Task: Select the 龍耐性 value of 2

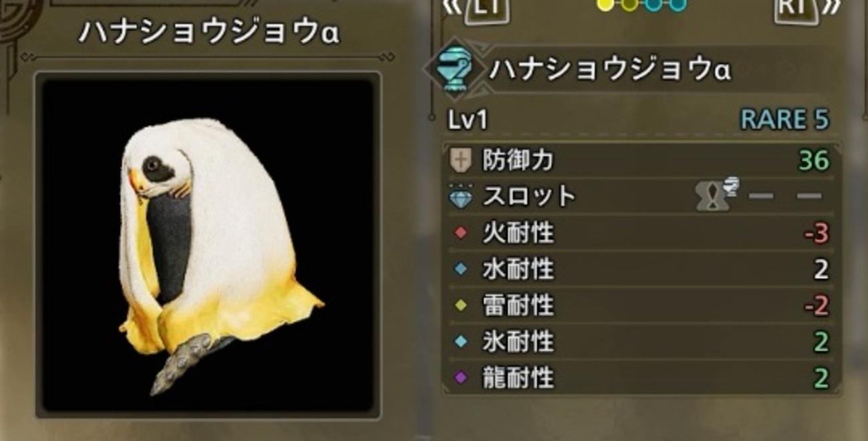Action: point(821,378)
